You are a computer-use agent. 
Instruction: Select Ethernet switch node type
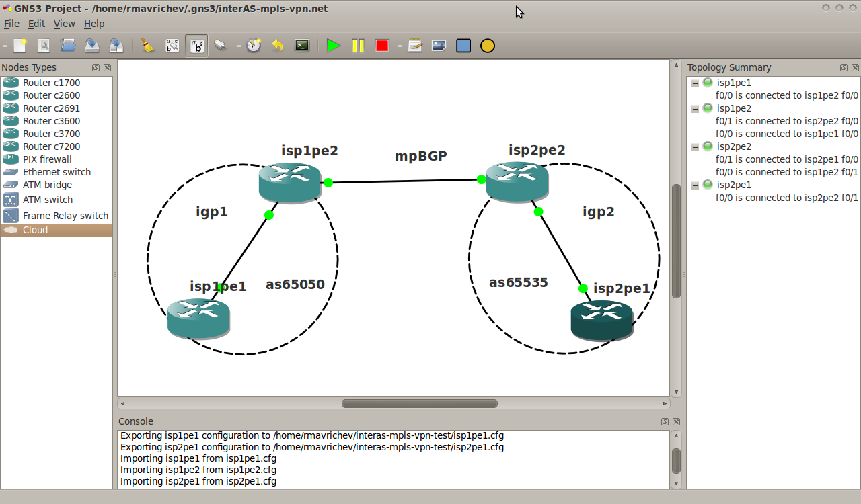click(x=57, y=172)
